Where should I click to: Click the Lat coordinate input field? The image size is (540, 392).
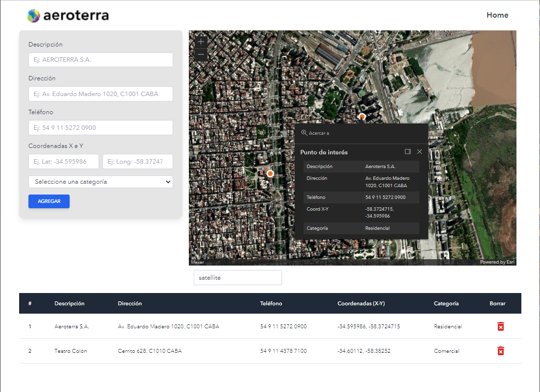click(63, 161)
